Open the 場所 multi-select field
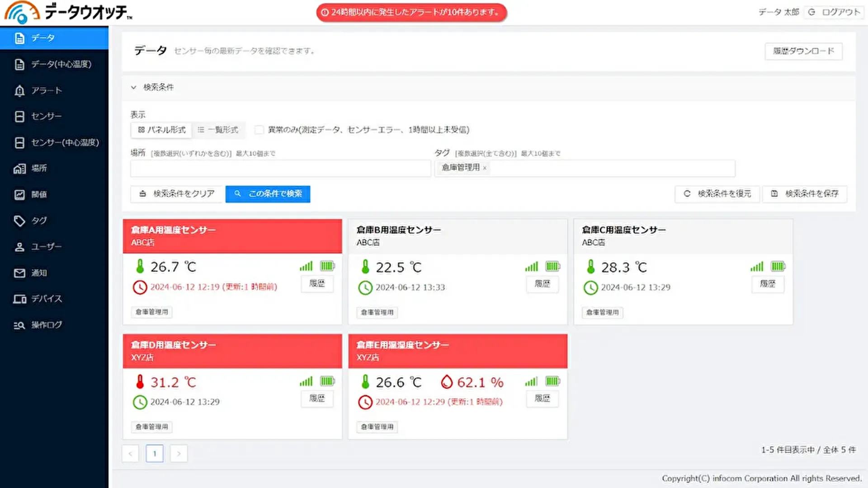 pos(280,169)
